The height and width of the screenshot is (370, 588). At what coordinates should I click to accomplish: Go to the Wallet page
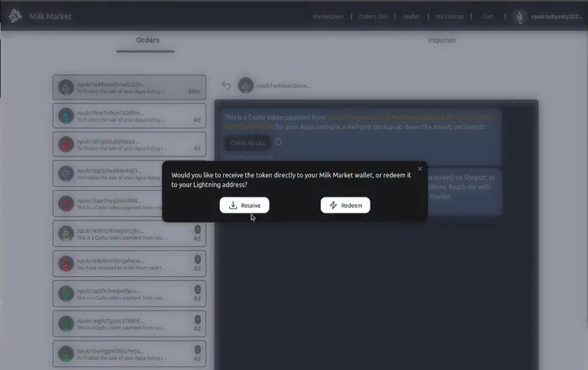(411, 16)
